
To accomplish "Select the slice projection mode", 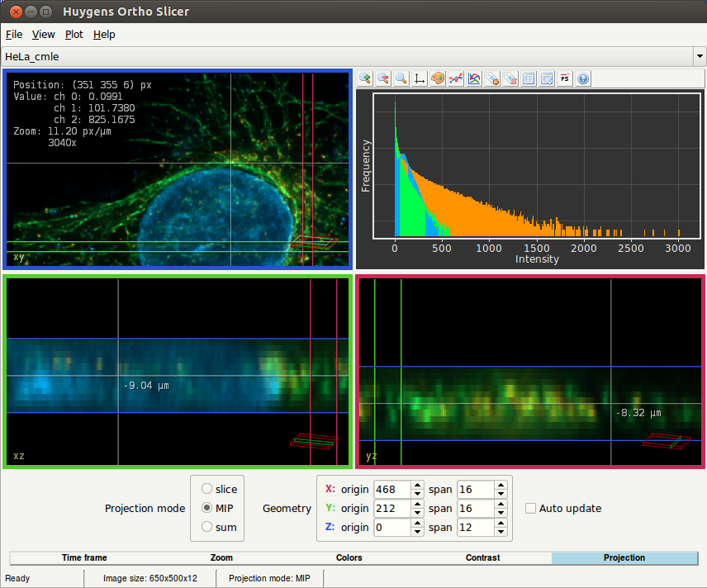I will tap(207, 489).
